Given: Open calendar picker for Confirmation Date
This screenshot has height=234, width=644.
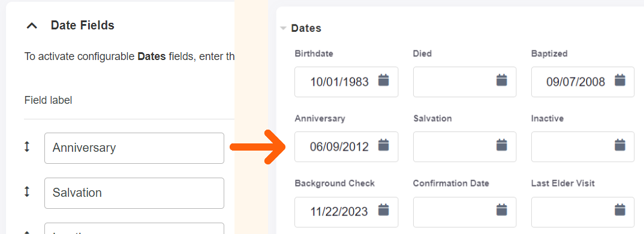Looking at the screenshot, I should pos(501,210).
